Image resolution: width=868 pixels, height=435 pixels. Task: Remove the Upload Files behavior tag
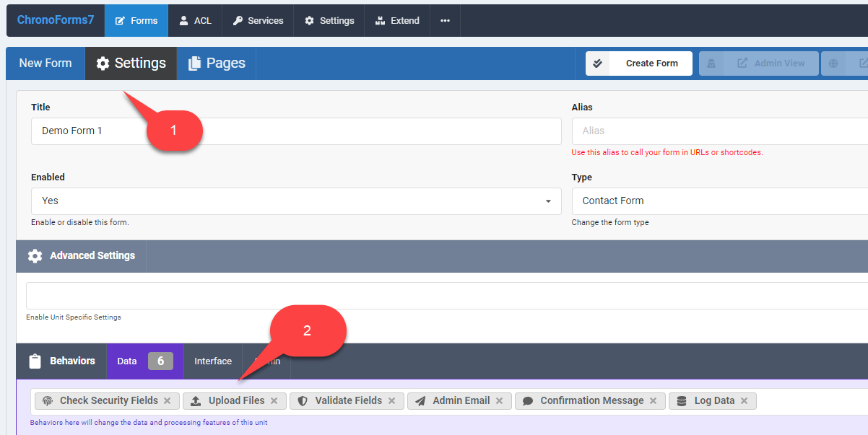[x=274, y=401]
